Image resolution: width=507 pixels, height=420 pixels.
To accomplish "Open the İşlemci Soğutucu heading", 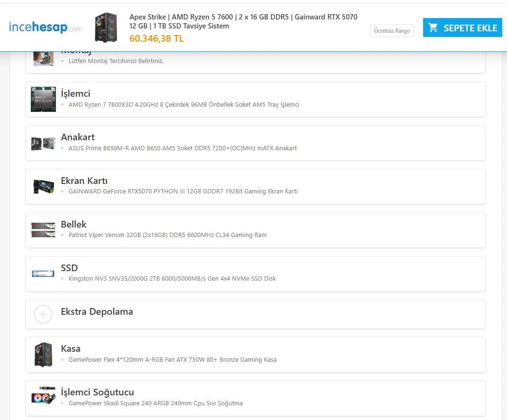I will pyautogui.click(x=97, y=392).
